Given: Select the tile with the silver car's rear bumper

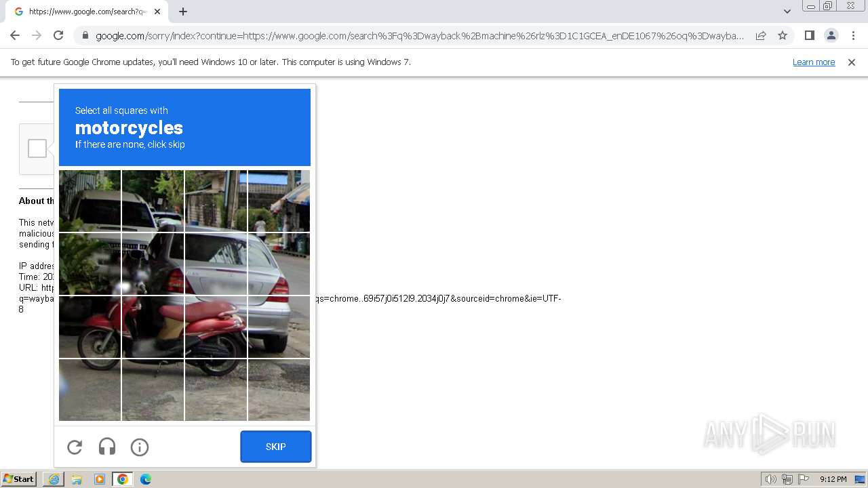Looking at the screenshot, I should (x=279, y=327).
